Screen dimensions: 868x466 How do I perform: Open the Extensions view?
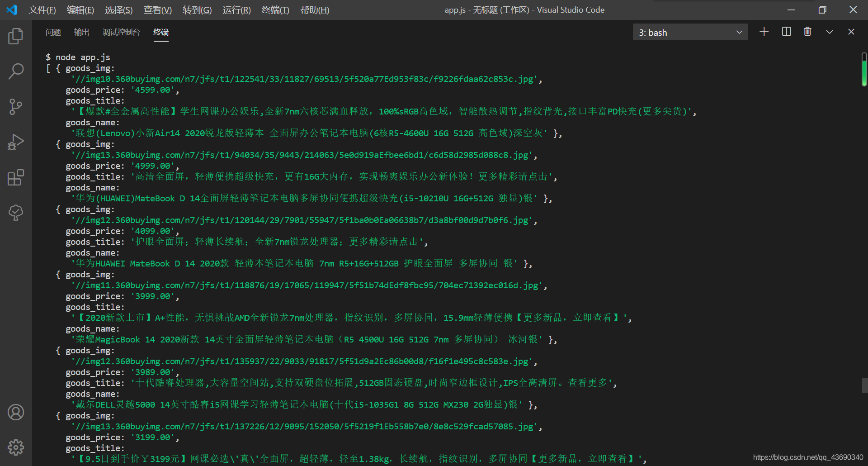tap(16, 177)
